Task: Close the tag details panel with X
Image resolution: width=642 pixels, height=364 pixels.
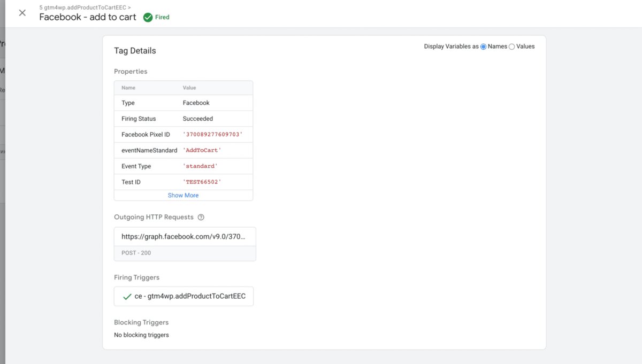Action: [x=22, y=13]
